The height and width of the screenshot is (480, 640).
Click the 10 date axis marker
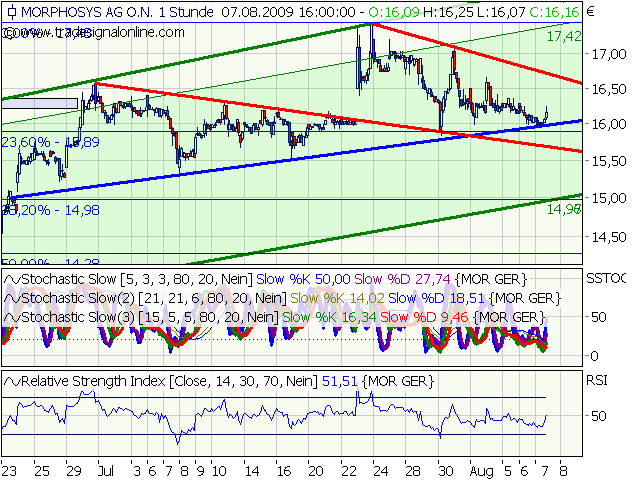click(219, 471)
